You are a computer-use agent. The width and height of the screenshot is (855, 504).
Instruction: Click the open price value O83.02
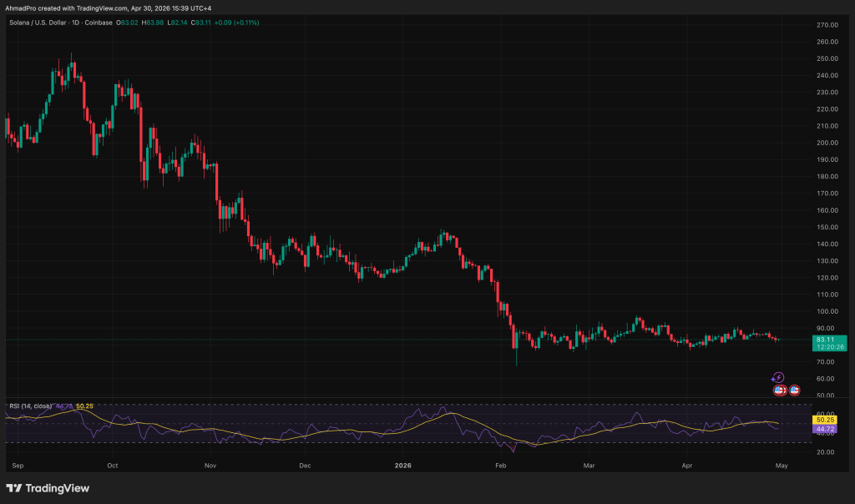[128, 23]
